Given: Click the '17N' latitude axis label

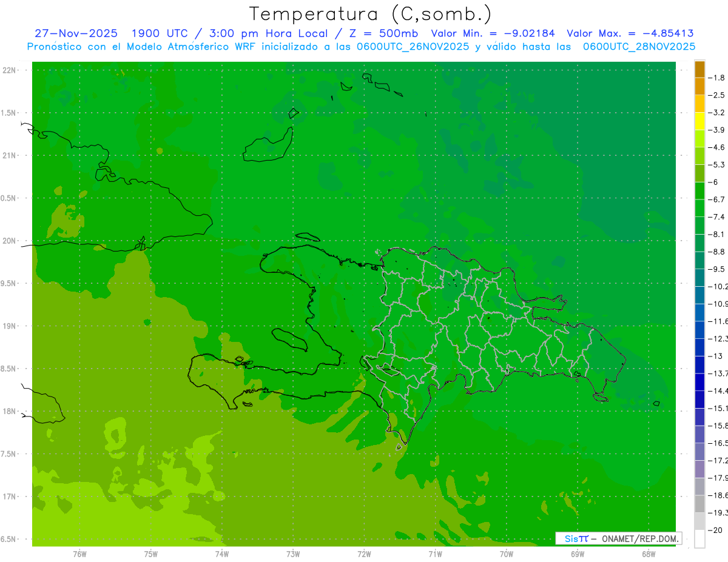Looking at the screenshot, I should (10, 497).
